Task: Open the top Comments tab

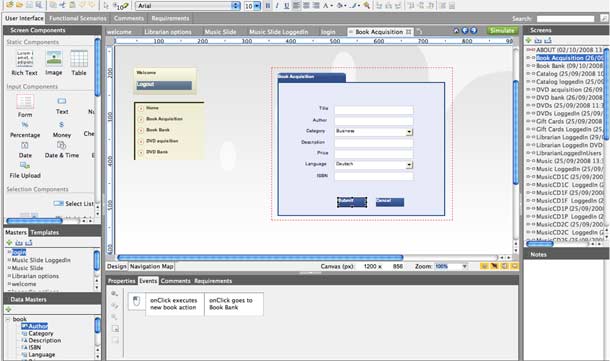Action: tap(129, 18)
